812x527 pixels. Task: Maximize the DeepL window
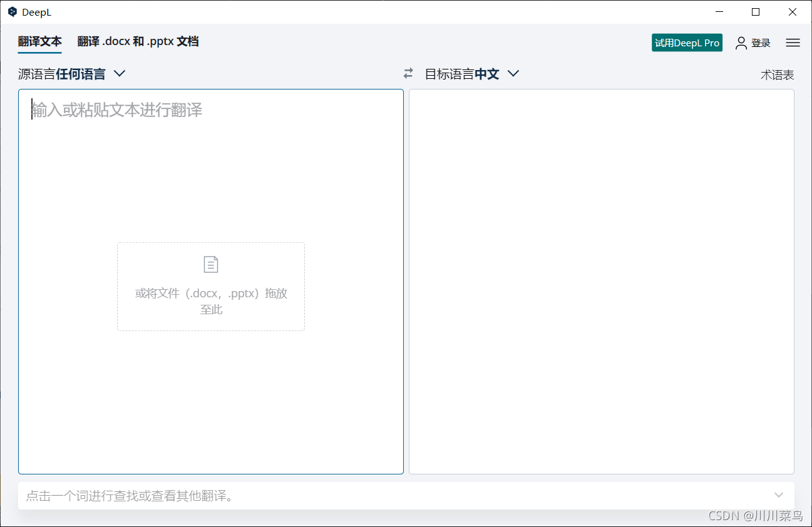(756, 12)
